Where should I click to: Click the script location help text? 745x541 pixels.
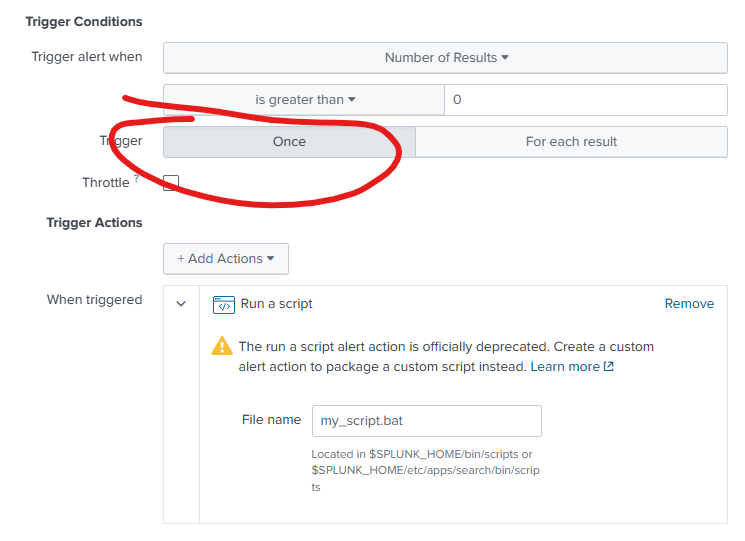point(425,470)
